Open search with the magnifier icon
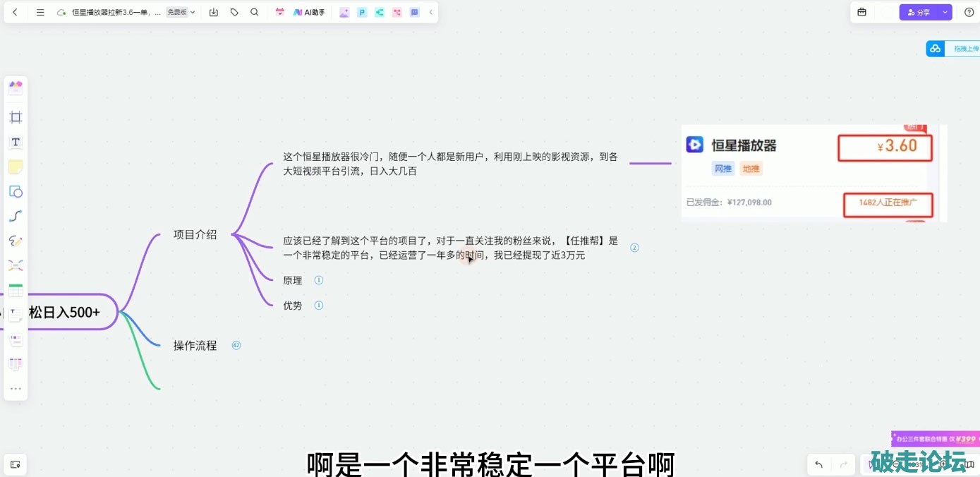The width and height of the screenshot is (980, 477). click(x=255, y=13)
